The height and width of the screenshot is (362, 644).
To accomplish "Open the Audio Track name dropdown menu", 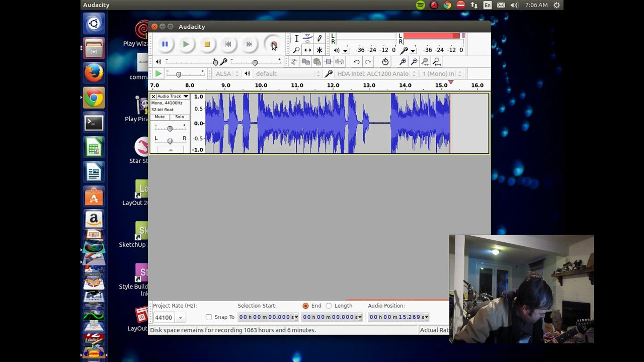I will click(x=172, y=96).
